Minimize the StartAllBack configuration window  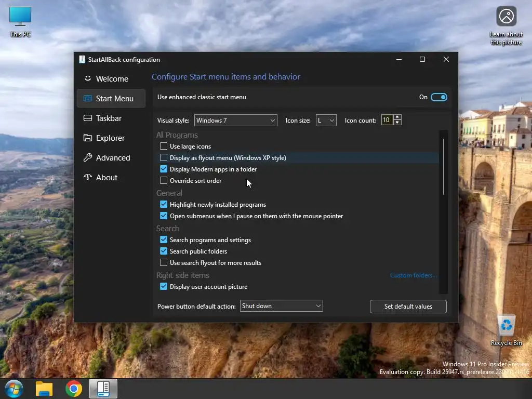click(399, 59)
